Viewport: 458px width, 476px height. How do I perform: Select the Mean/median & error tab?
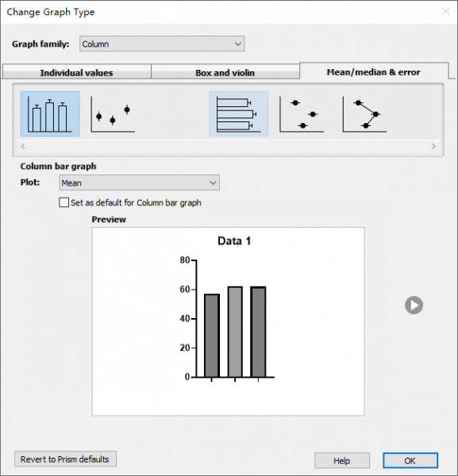(374, 71)
